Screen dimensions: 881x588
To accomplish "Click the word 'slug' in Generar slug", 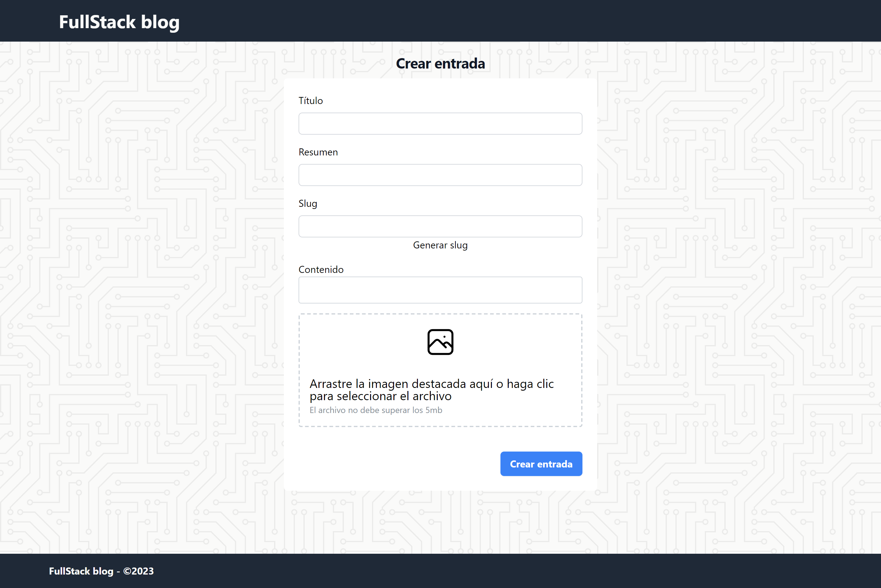I will click(x=459, y=245).
